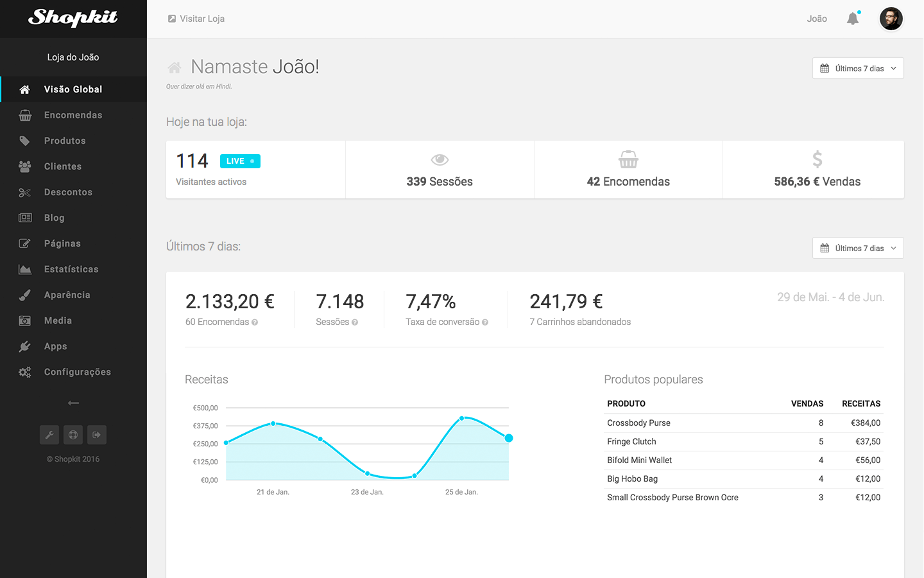Click the highlighted data point on the Receitas chart
924x578 pixels.
point(509,437)
